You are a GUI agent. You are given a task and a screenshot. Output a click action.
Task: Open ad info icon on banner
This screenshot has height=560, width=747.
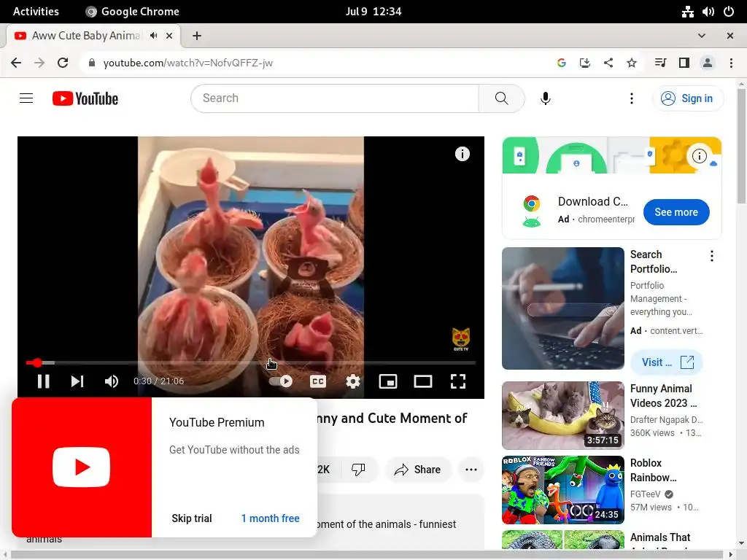699,156
